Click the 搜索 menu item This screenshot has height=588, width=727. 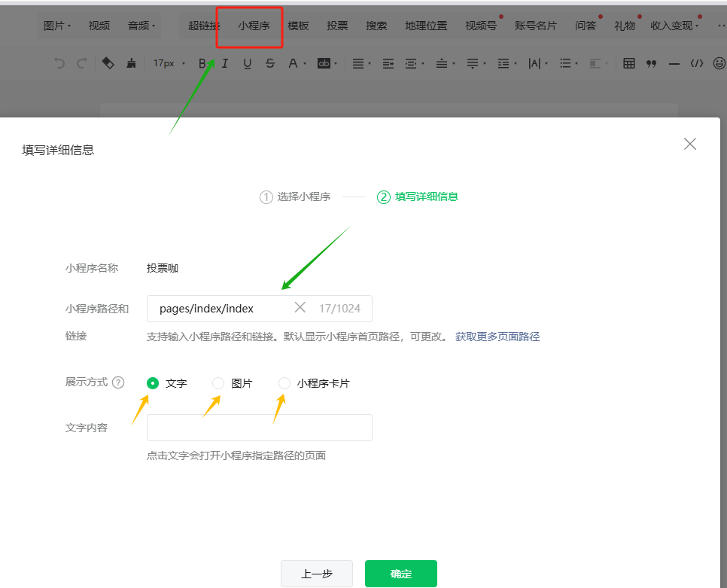coord(376,26)
